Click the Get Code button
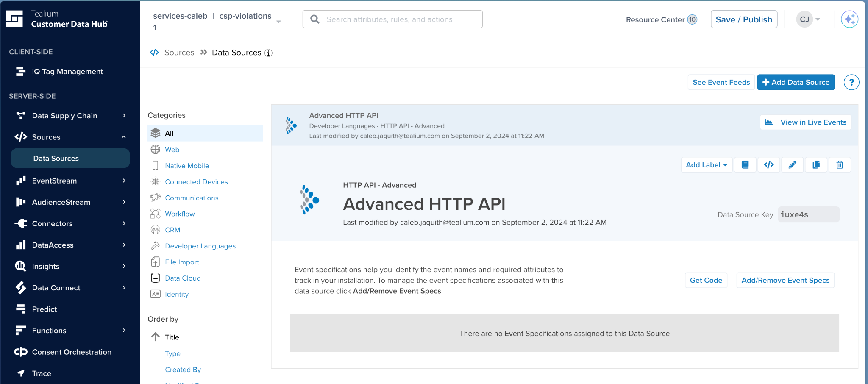This screenshot has width=868, height=384. click(706, 280)
